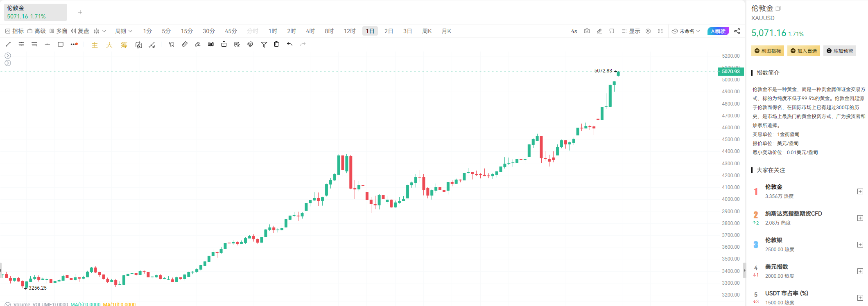Enter fullscreen chart mode
This screenshot has width=868, height=306.
[x=660, y=31]
